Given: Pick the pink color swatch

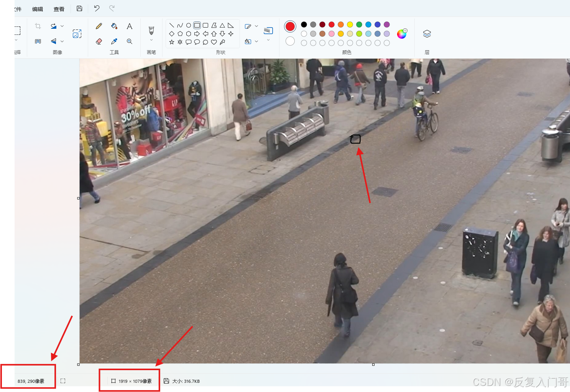Looking at the screenshot, I should [332, 34].
